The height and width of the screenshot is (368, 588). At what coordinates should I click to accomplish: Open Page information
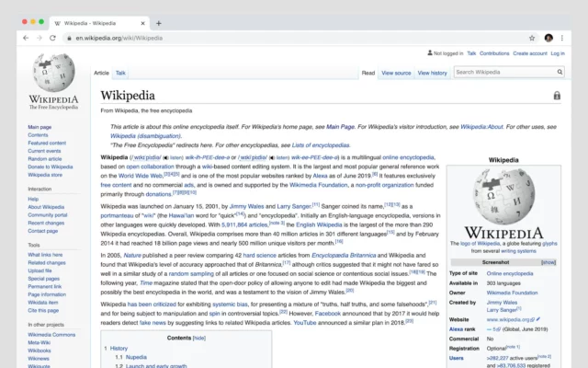(47, 294)
